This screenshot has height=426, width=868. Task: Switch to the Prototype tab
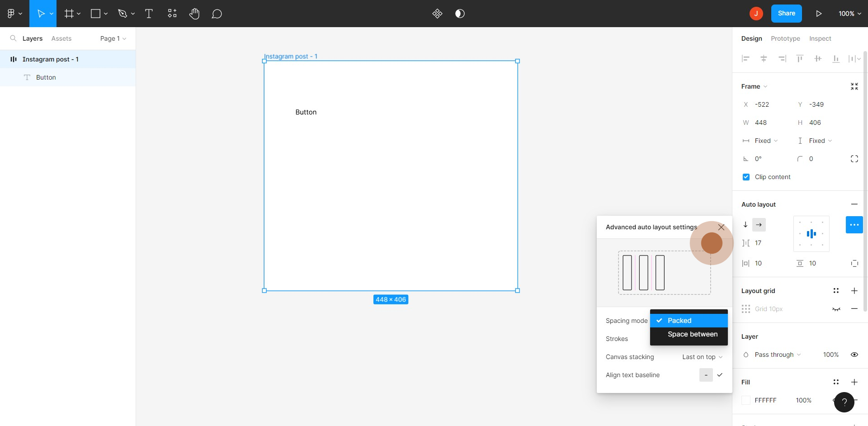pos(785,38)
